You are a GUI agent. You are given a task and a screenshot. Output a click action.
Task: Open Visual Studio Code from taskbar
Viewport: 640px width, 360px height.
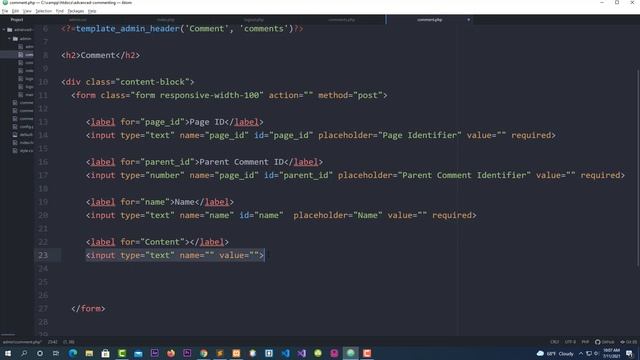[x=285, y=353]
